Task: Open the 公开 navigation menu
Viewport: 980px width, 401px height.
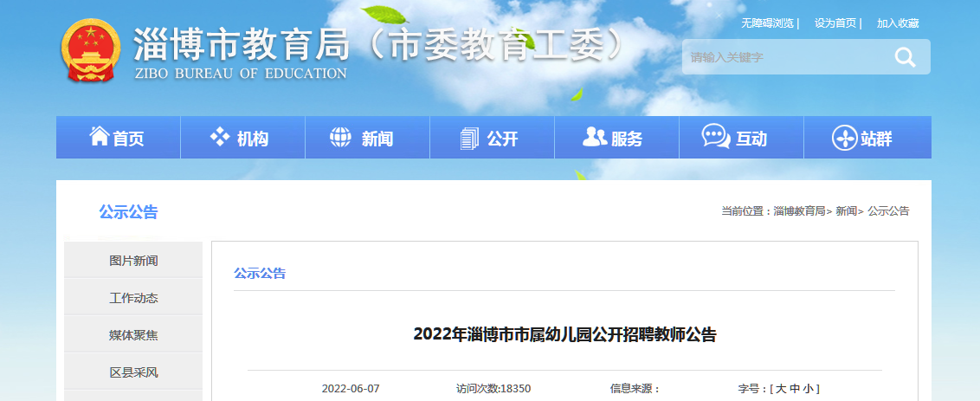Action: tap(492, 137)
